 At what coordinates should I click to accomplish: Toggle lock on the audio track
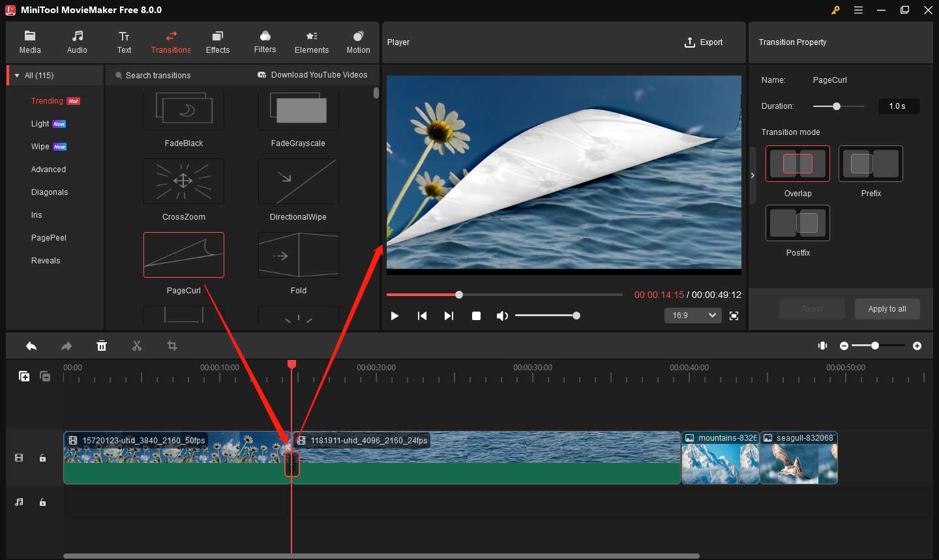point(42,502)
